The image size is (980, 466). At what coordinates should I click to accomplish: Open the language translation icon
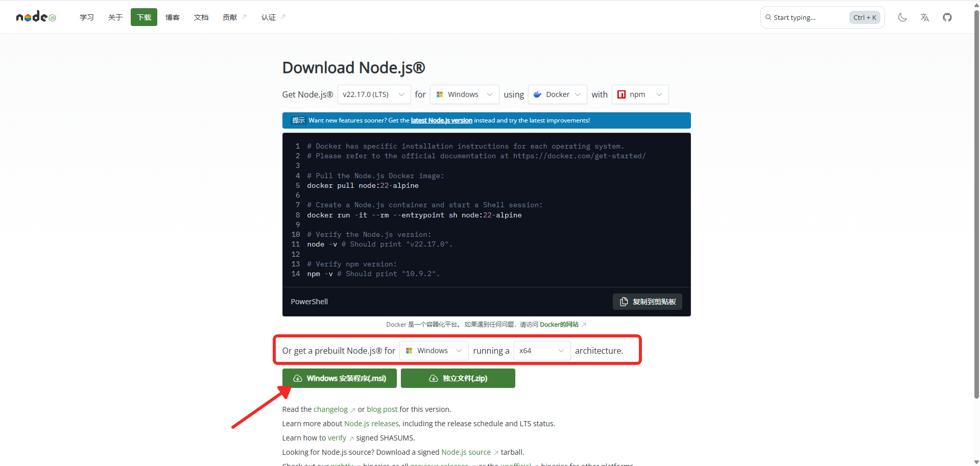(x=925, y=17)
